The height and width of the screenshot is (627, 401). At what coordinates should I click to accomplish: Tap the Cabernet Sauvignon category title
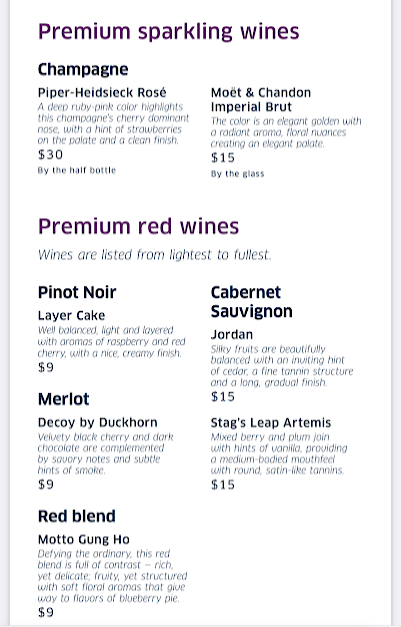[x=251, y=302]
